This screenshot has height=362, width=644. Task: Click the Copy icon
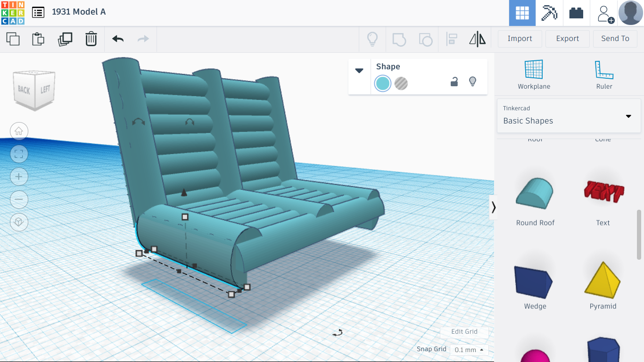13,39
